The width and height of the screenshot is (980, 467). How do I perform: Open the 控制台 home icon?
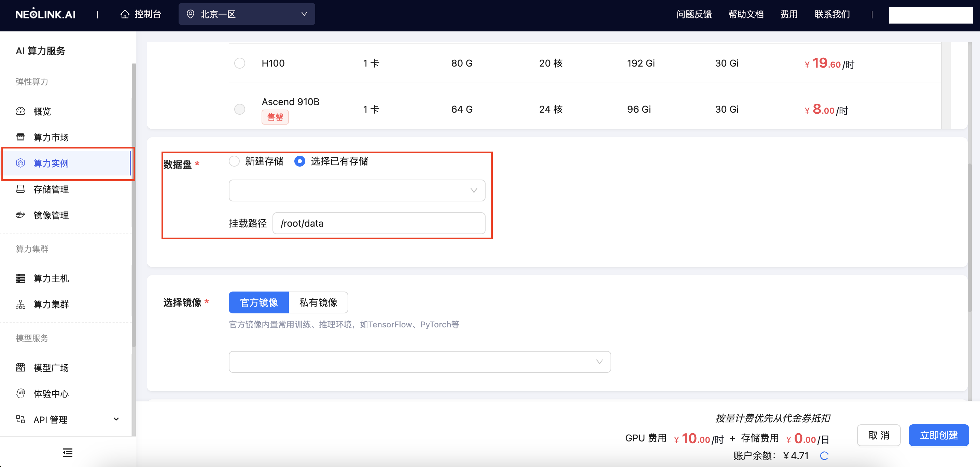click(x=125, y=14)
